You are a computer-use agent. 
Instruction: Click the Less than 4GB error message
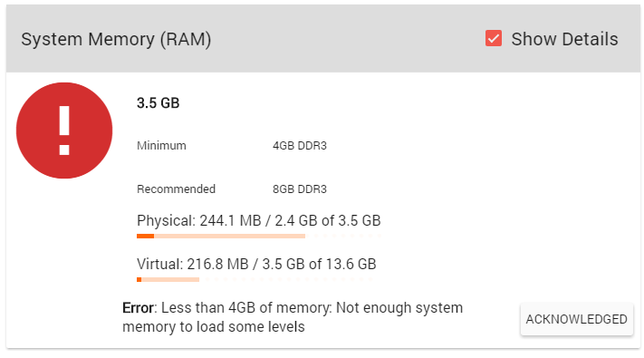point(293,317)
